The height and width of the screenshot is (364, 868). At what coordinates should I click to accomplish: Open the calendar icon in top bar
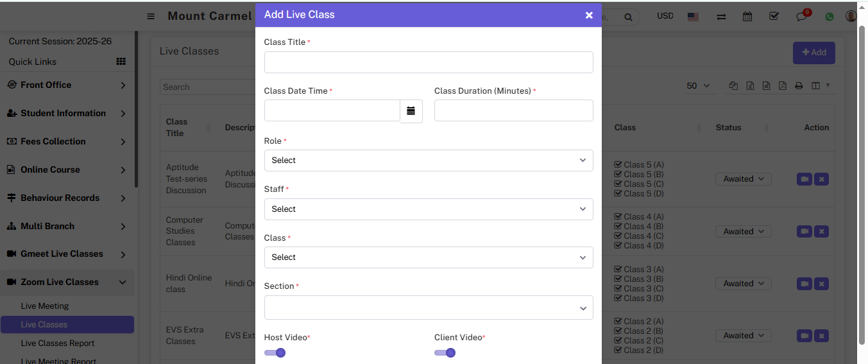[747, 17]
